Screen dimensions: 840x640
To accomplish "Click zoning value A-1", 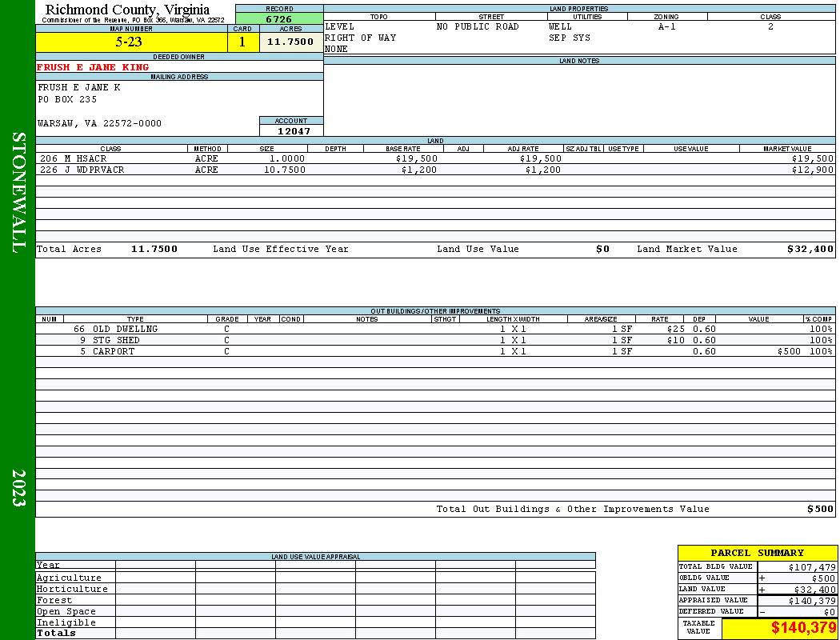I will pos(667,26).
